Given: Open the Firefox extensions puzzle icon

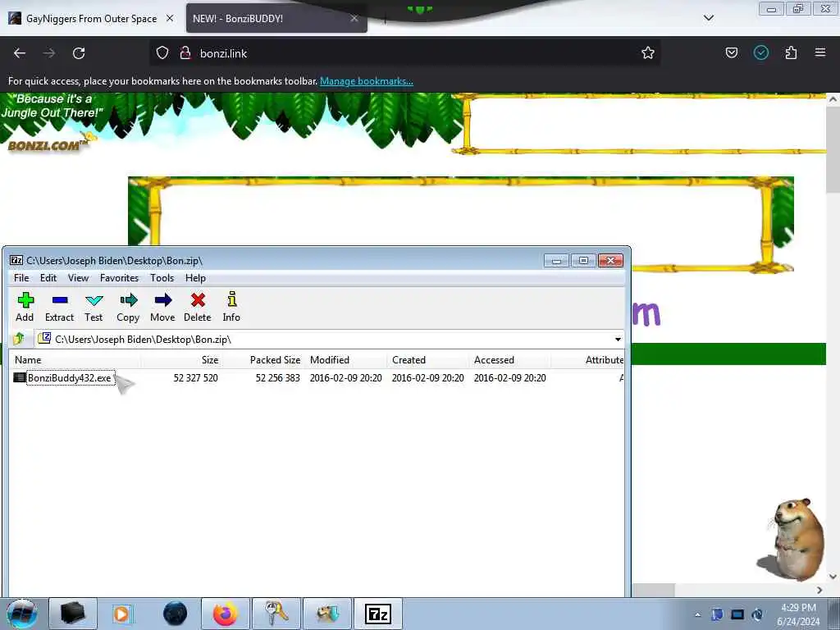Looking at the screenshot, I should click(x=791, y=53).
